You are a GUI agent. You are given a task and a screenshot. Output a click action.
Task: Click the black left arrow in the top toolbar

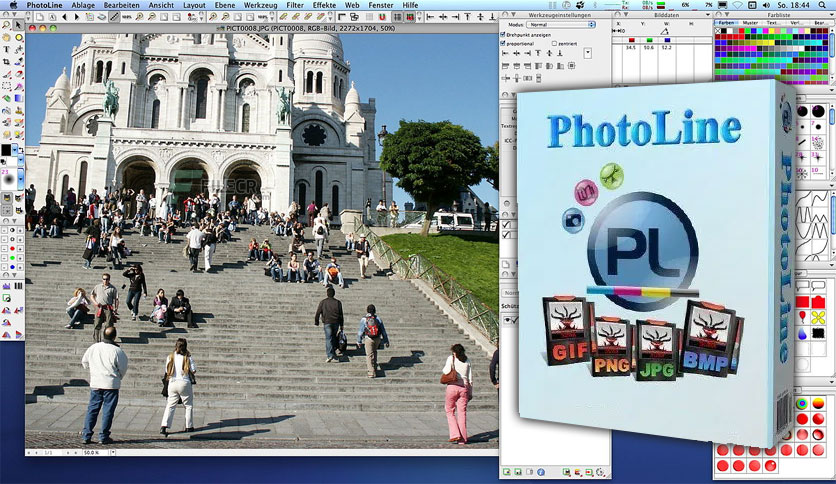(x=65, y=17)
